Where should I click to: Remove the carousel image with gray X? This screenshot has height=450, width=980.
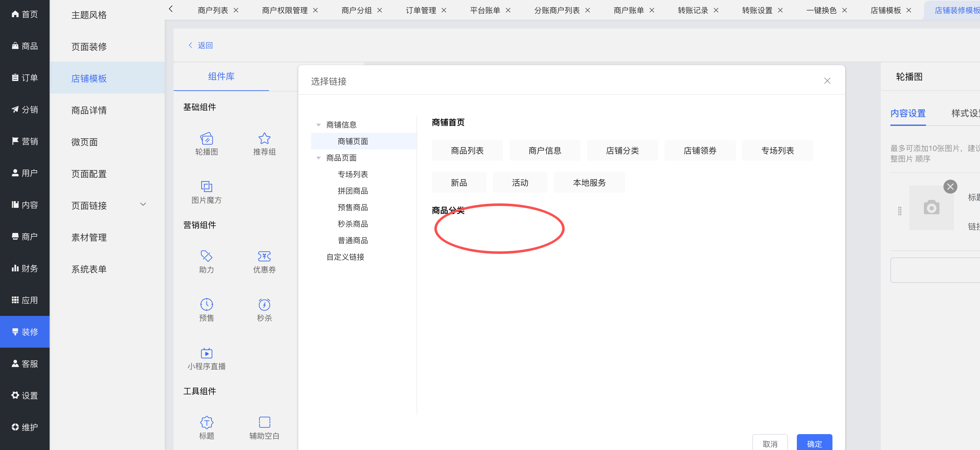coord(950,187)
